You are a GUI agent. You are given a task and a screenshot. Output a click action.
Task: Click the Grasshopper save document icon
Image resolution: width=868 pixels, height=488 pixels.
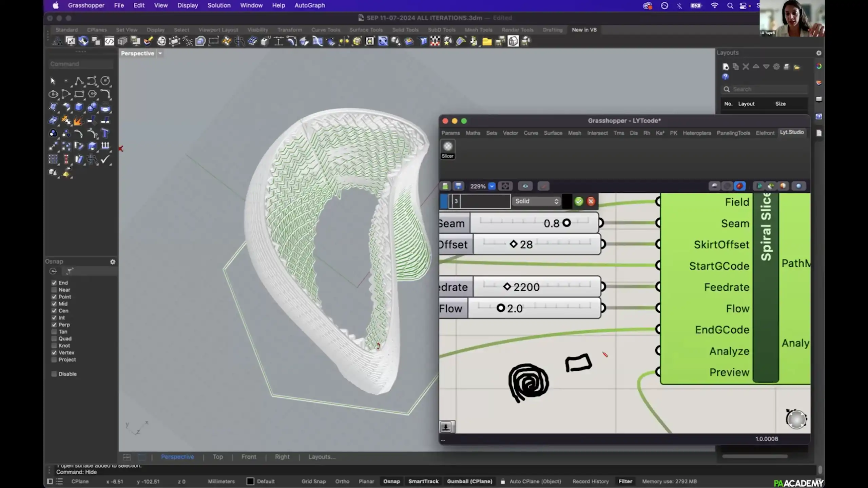[x=458, y=186]
